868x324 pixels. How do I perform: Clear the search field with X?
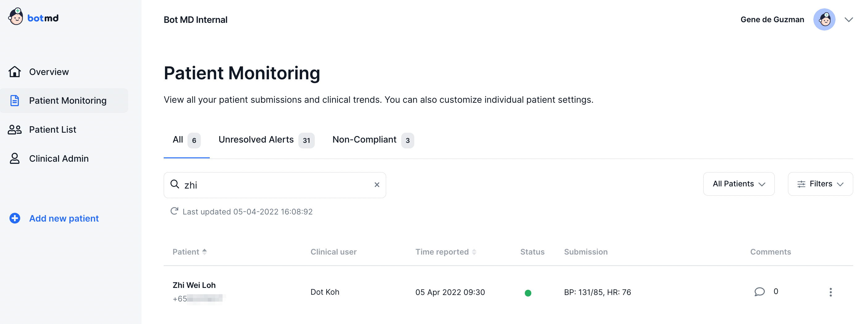coord(377,185)
